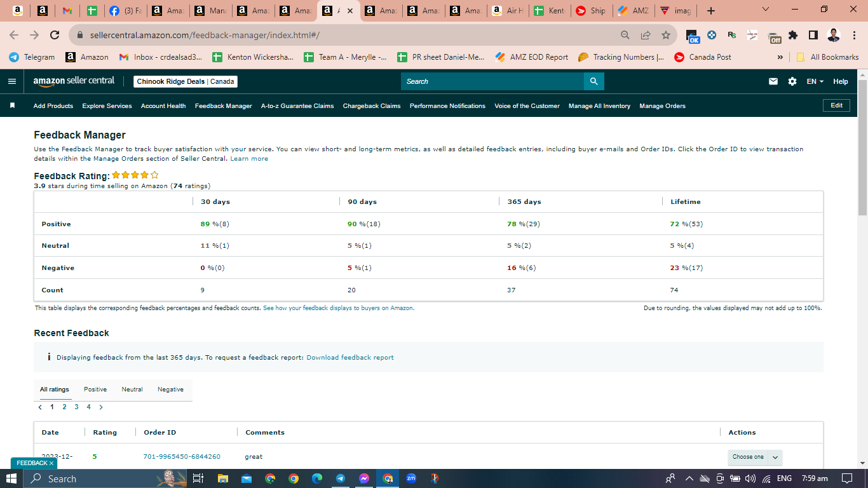The width and height of the screenshot is (868, 488).
Task: Open Zoom from the taskbar
Action: 411,478
